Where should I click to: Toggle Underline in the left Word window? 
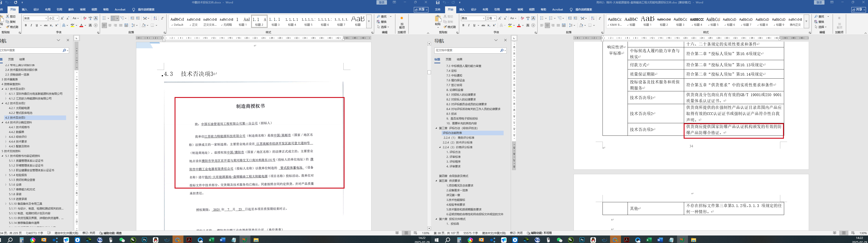(36, 25)
